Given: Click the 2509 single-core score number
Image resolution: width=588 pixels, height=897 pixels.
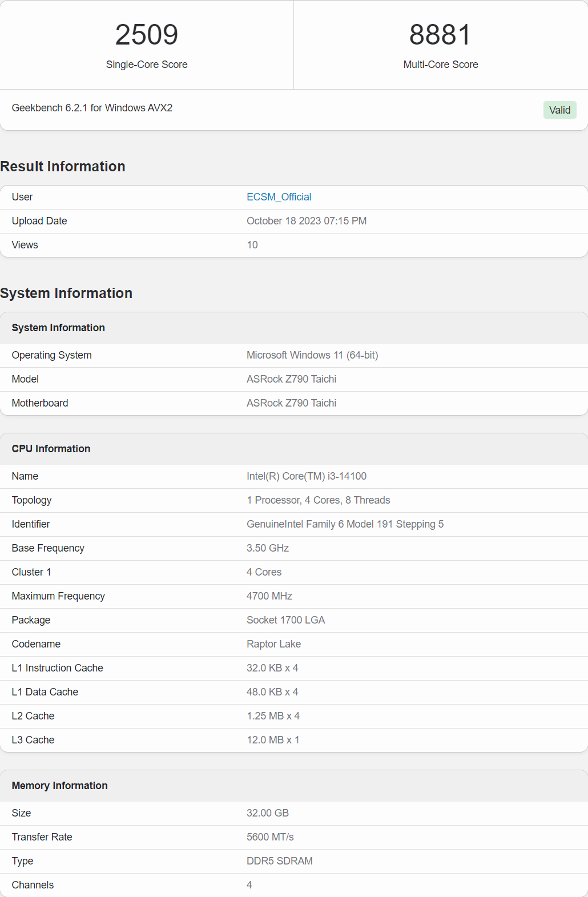Looking at the screenshot, I should [147, 35].
